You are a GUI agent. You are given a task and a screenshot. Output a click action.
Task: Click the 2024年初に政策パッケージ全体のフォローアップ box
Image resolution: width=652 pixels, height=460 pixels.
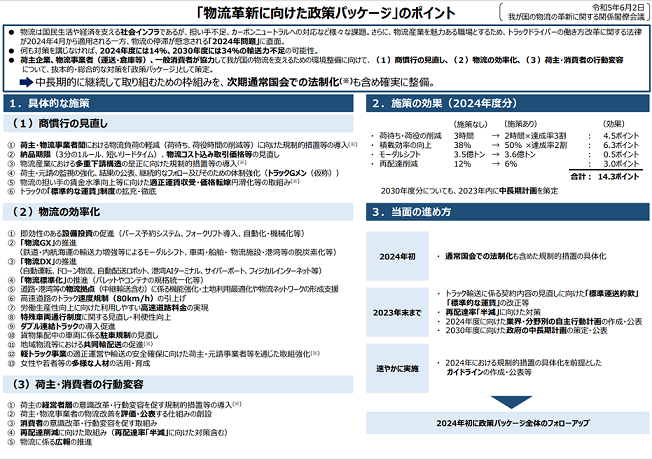pos(508,423)
